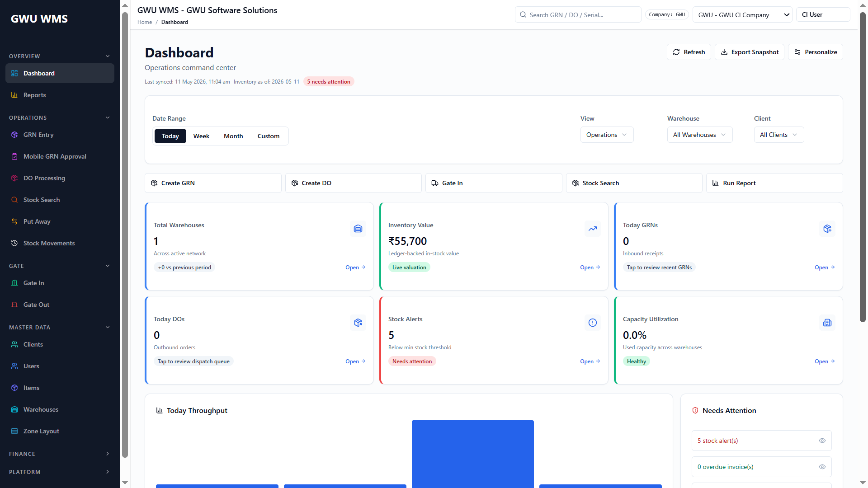
Task: Click the Dashboard sidebar icon
Action: 14,73
